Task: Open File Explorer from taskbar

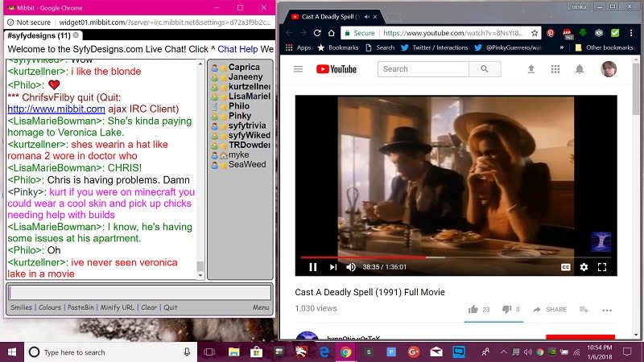Action: tap(233, 352)
